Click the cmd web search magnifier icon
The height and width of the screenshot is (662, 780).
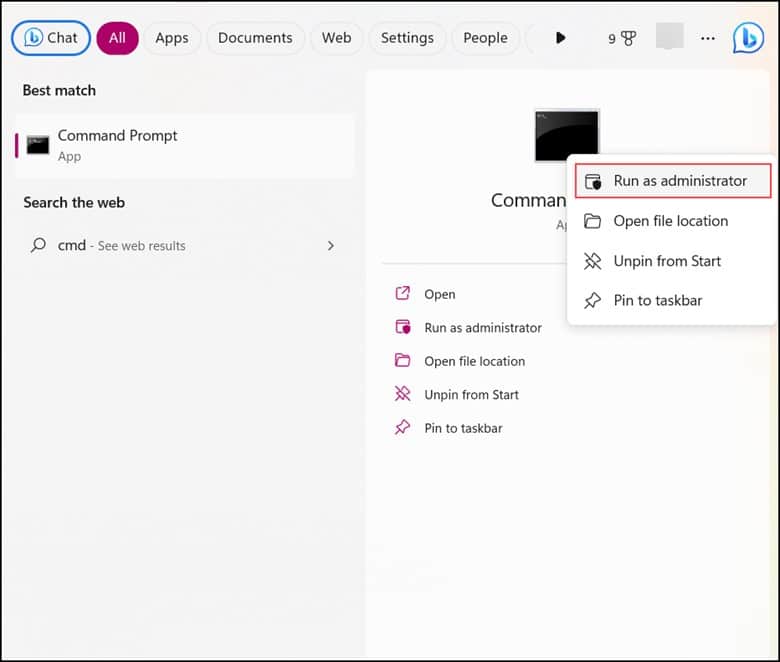pyautogui.click(x=38, y=245)
